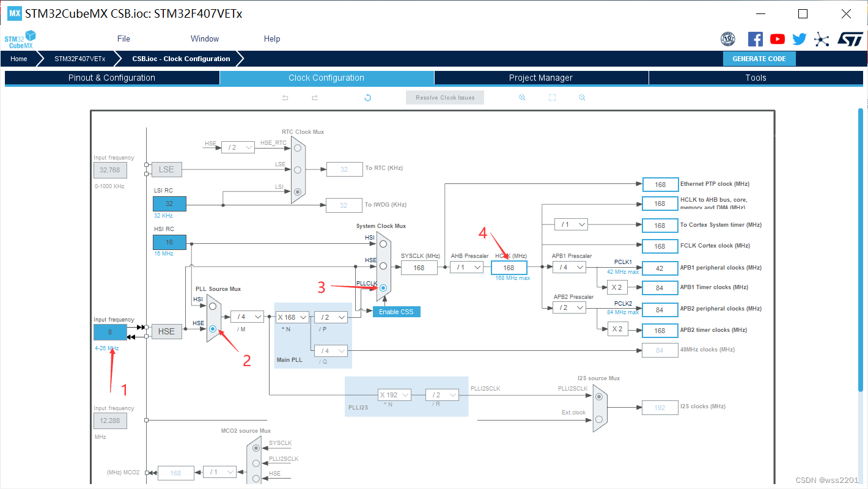The height and width of the screenshot is (489, 868).
Task: Click the ST logo icon
Action: click(x=850, y=39)
